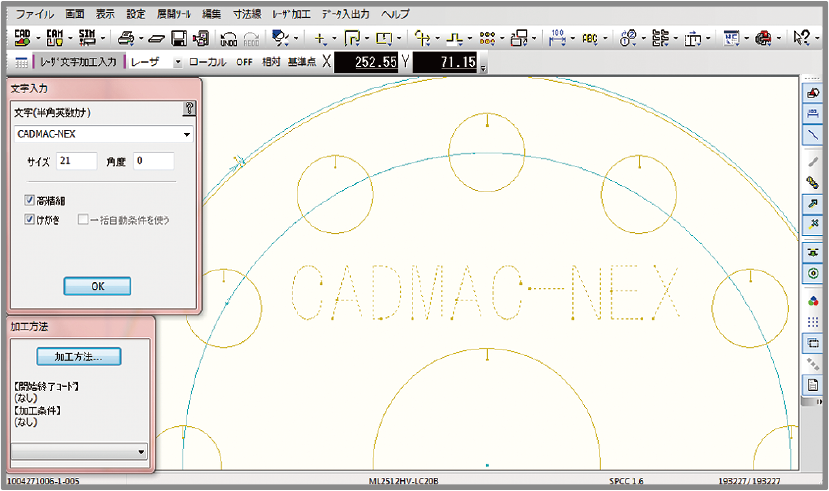This screenshot has width=829, height=491.
Task: Expand the small arrow after Y field
Action: pos(483,69)
